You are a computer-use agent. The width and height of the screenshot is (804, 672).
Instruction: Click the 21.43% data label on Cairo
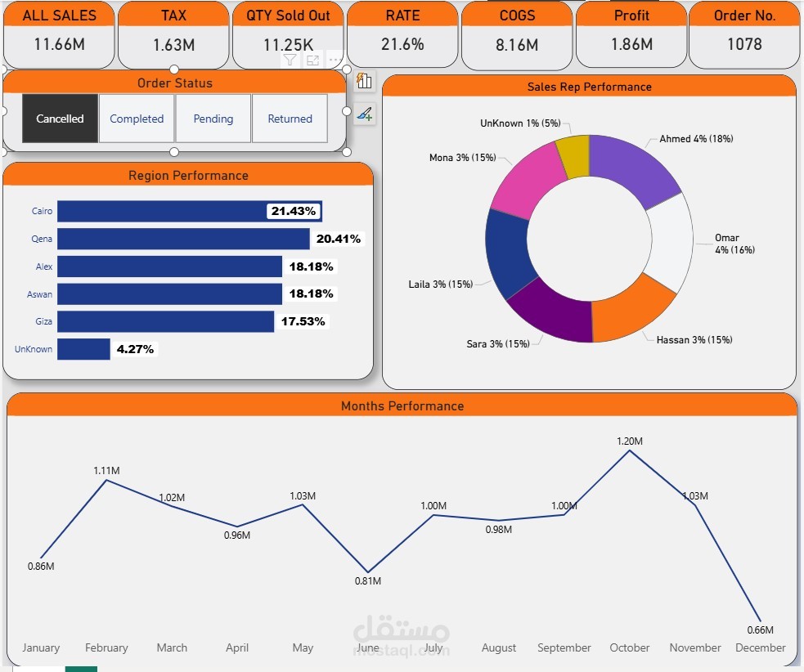294,211
